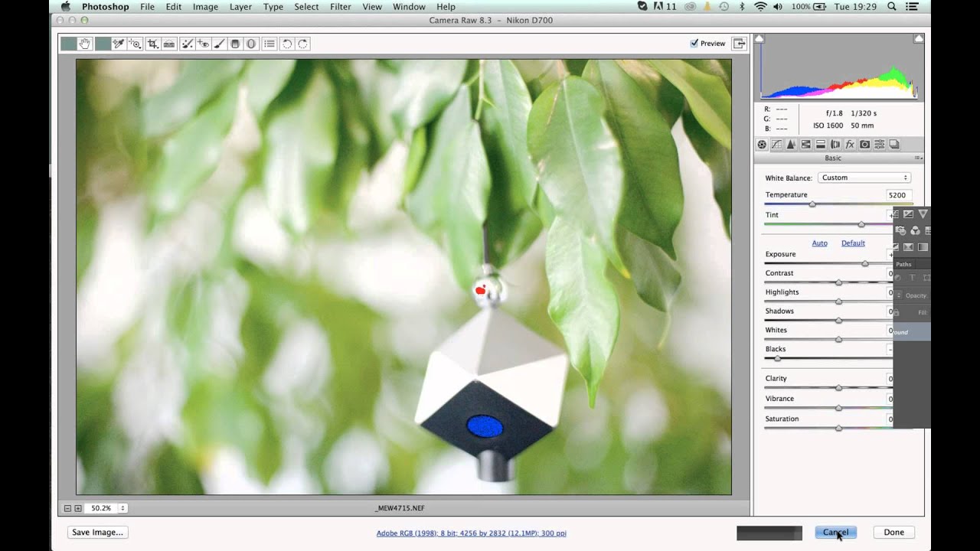980x551 pixels.
Task: Select the Color Sampler tool
Action: 119,44
